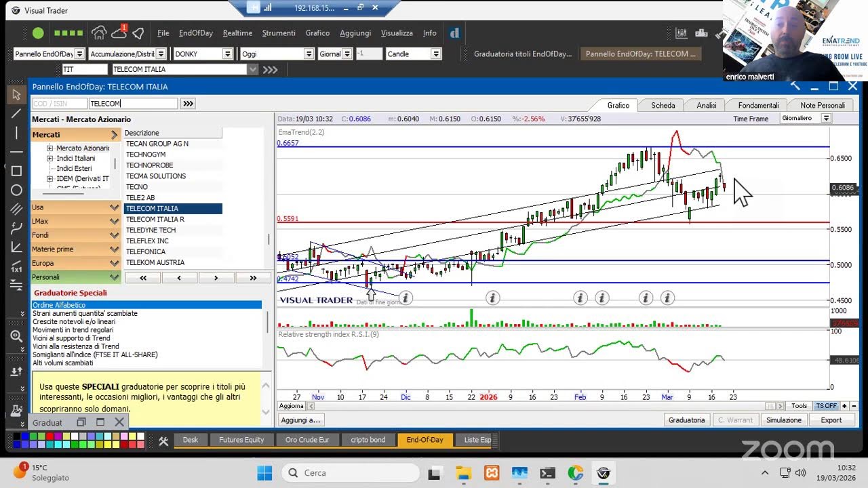The width and height of the screenshot is (868, 488).
Task: Select the horizontal line drawing tool
Action: [16, 152]
